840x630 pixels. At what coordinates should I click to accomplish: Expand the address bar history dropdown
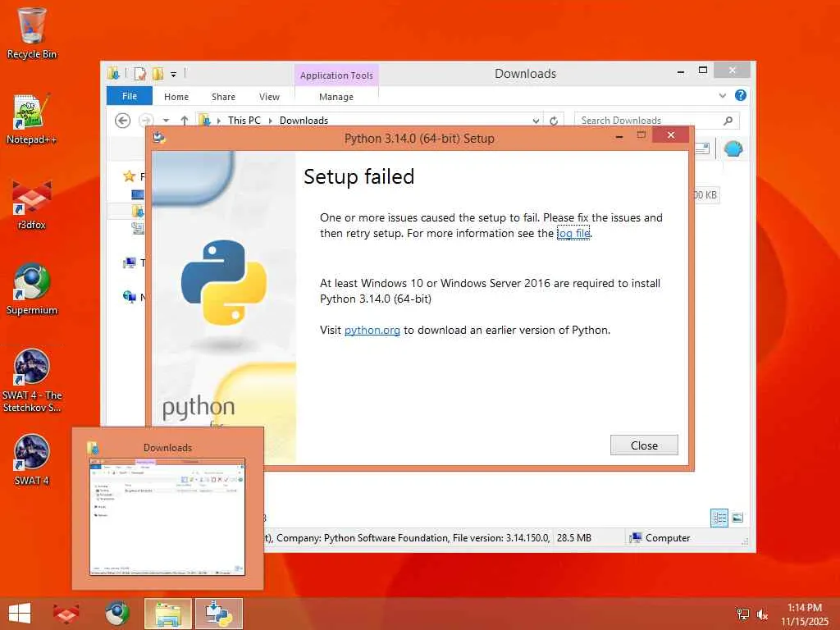click(x=535, y=121)
